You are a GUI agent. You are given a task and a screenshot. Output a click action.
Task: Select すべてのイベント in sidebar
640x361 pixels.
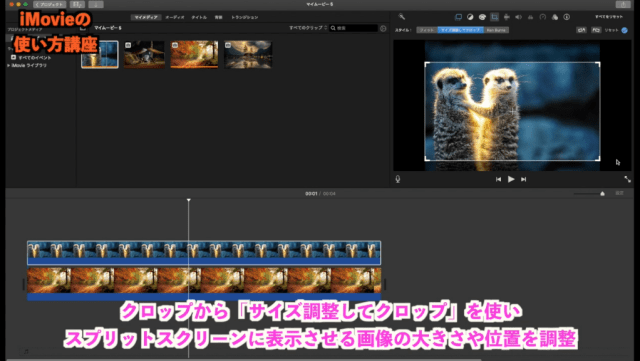click(35, 58)
